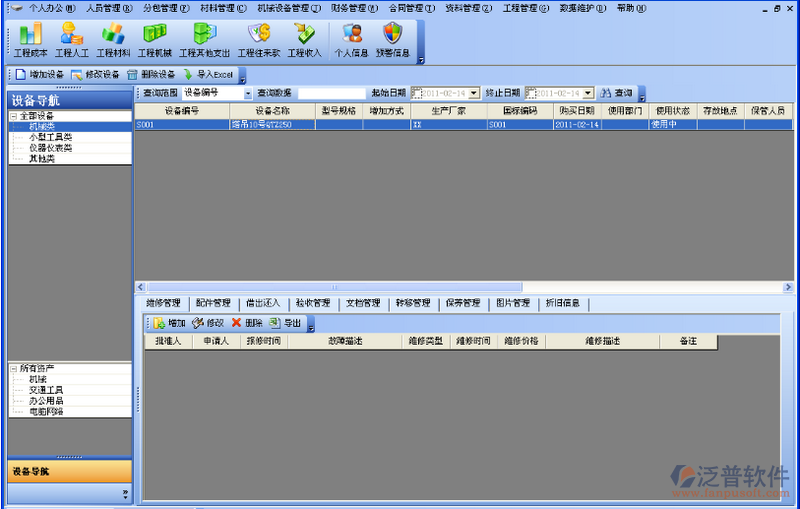Screen dimensions: 800x509
Task: Open the 财务管理 menu
Action: pyautogui.click(x=355, y=8)
